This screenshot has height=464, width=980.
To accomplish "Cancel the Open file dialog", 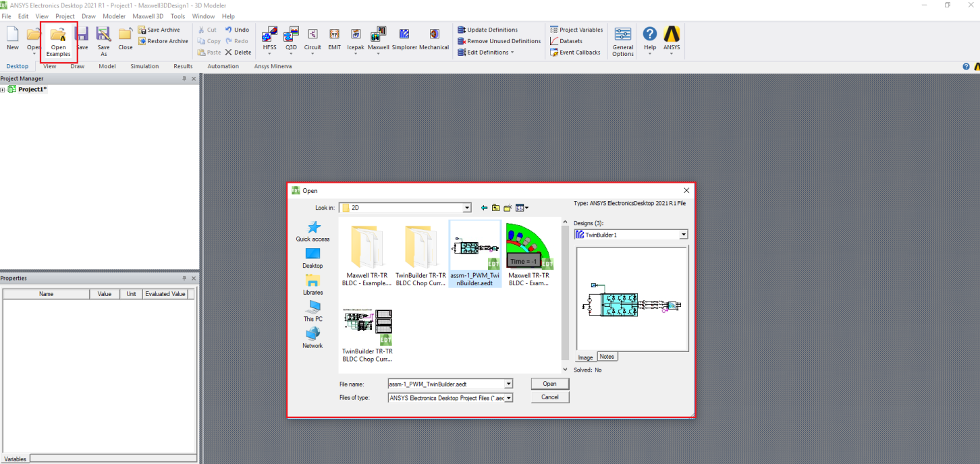I will click(x=549, y=397).
